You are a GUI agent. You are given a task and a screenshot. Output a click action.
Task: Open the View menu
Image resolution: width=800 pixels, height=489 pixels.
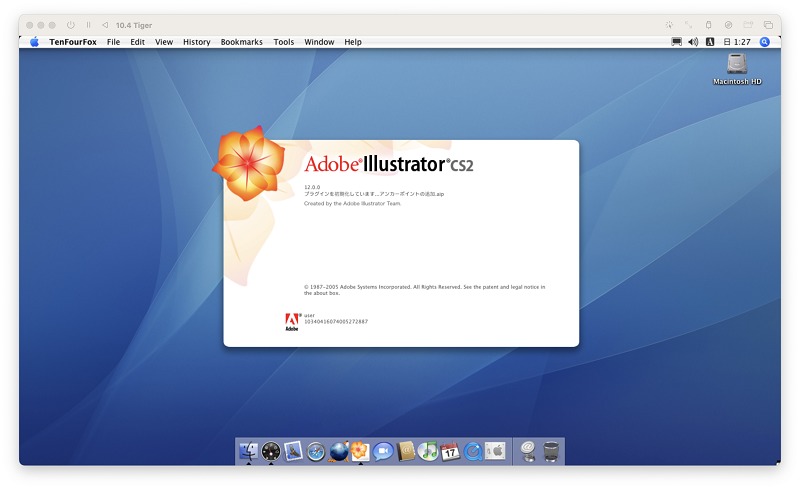(x=164, y=42)
